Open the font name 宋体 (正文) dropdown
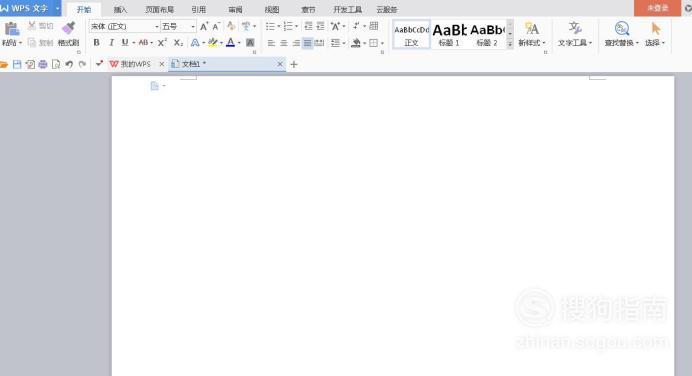The height and width of the screenshot is (376, 692). pyautogui.click(x=156, y=26)
